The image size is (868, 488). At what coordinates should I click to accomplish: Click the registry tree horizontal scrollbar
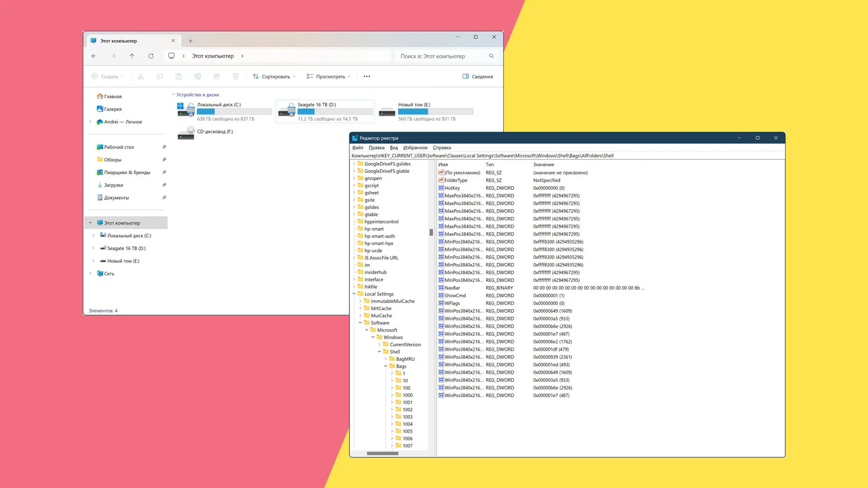click(x=382, y=453)
